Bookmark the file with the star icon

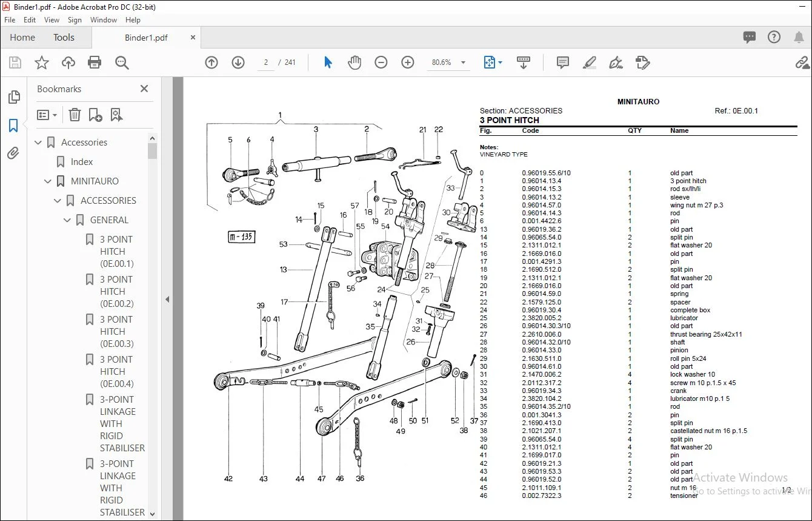42,62
